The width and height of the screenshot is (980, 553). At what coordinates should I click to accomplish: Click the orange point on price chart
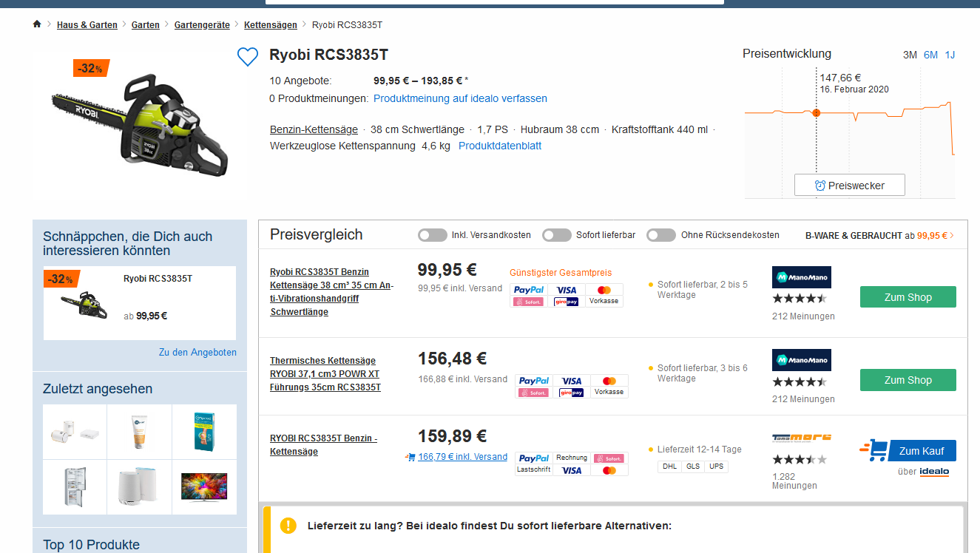[x=817, y=112]
